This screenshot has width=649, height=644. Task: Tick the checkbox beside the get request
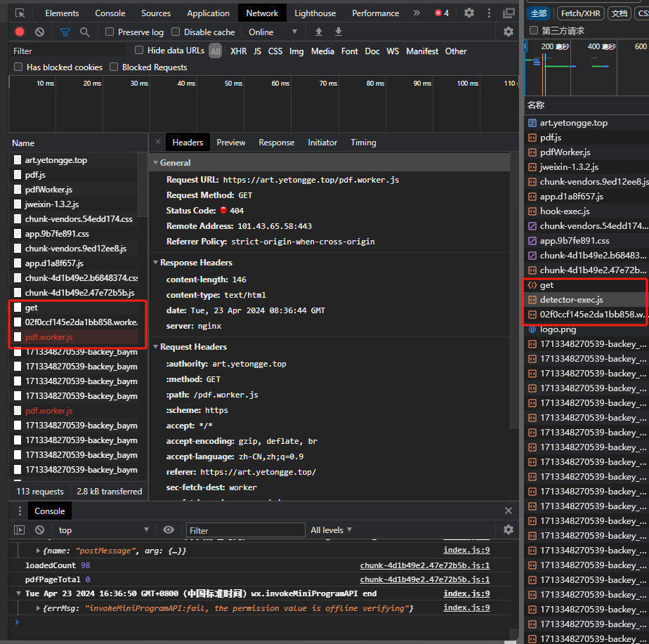coord(18,308)
